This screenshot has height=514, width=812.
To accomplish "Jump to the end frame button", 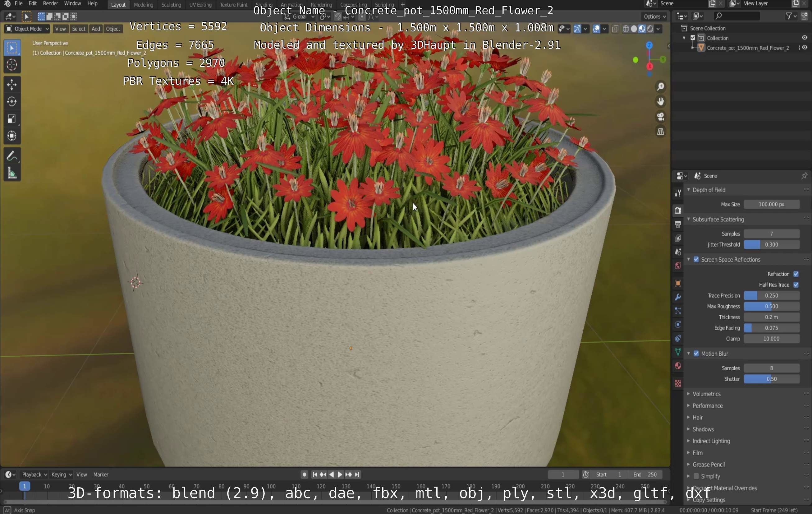I will coord(357,474).
